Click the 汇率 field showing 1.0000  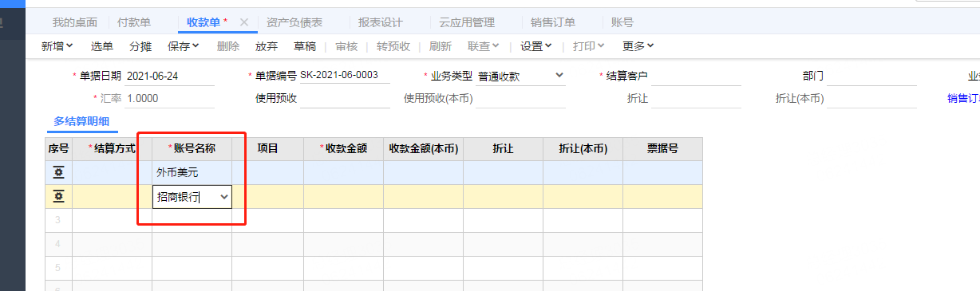(x=170, y=99)
